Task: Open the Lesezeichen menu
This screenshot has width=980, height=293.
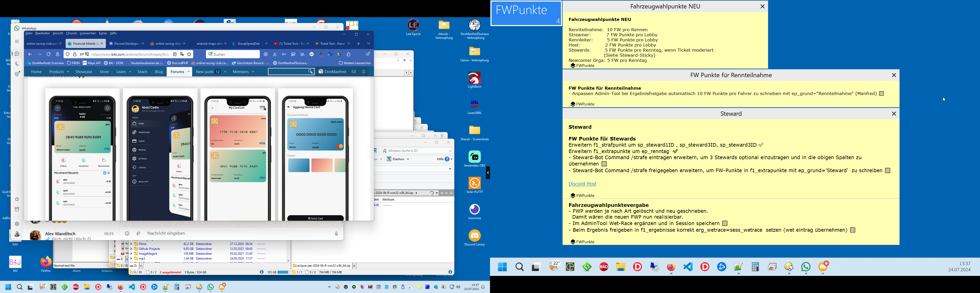Action: [x=88, y=33]
